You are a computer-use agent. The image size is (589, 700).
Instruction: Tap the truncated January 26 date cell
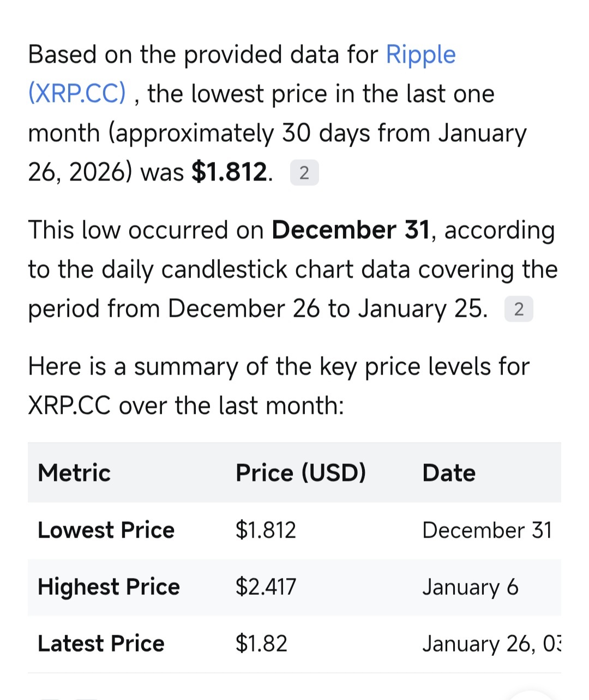(491, 643)
